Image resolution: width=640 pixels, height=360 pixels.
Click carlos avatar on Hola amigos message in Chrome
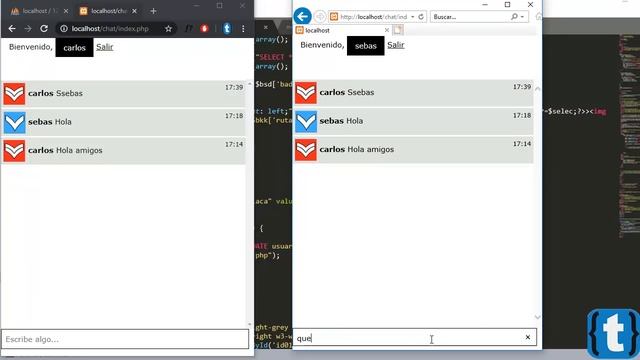click(14, 151)
